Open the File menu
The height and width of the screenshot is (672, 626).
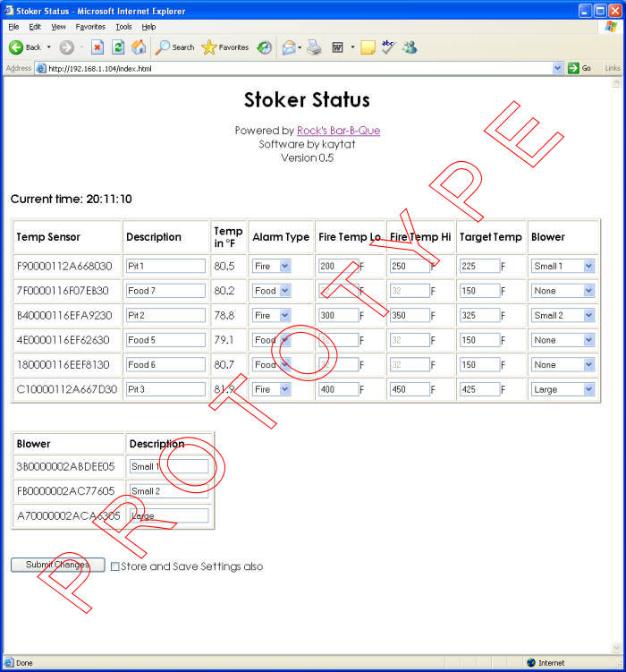(x=13, y=27)
